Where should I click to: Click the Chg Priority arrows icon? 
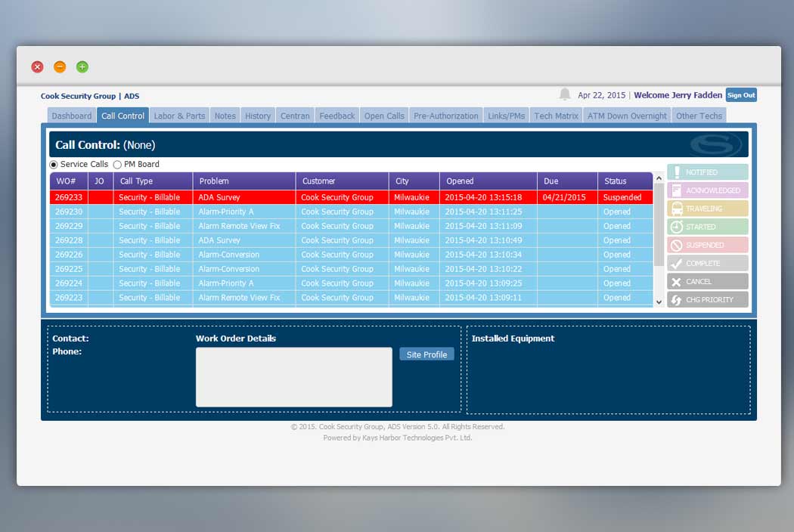point(677,300)
